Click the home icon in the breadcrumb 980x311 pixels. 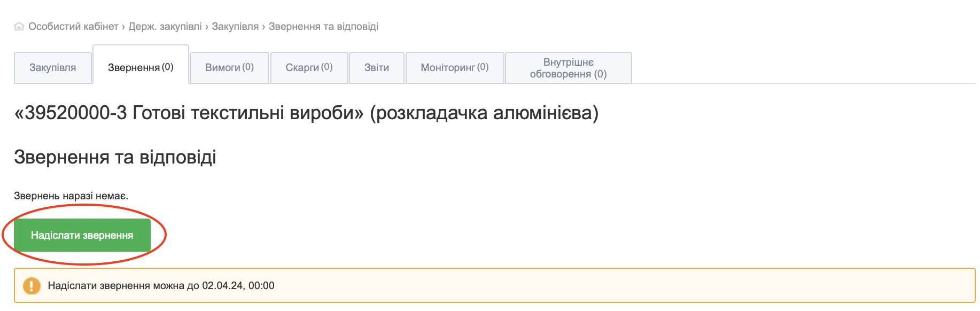(x=19, y=27)
